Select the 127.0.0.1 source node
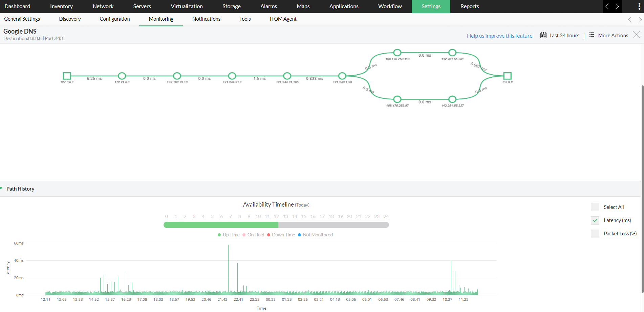Image resolution: width=644 pixels, height=312 pixels. (x=67, y=76)
